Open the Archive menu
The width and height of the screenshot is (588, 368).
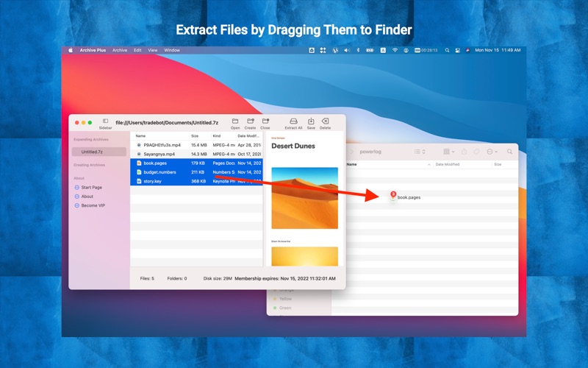pos(120,50)
